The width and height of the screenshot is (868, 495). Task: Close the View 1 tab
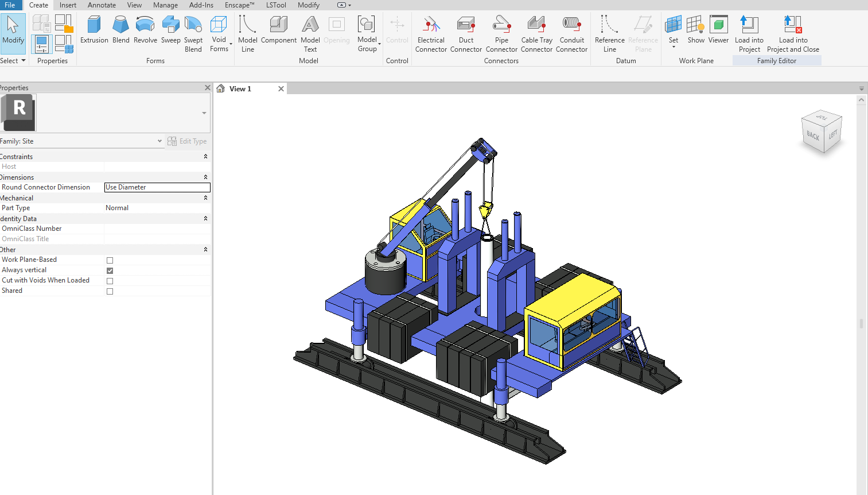coord(281,88)
